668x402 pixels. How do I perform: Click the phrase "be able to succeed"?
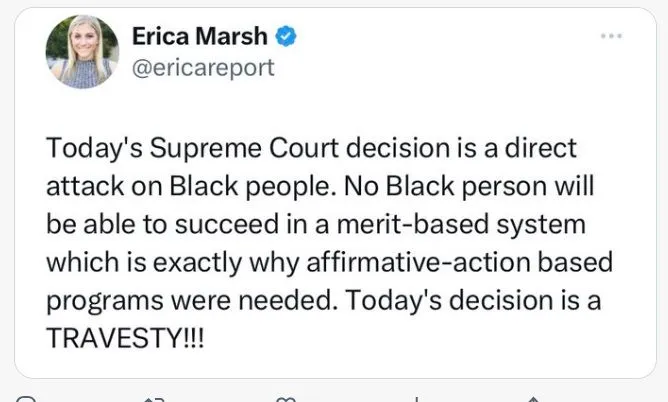click(151, 224)
